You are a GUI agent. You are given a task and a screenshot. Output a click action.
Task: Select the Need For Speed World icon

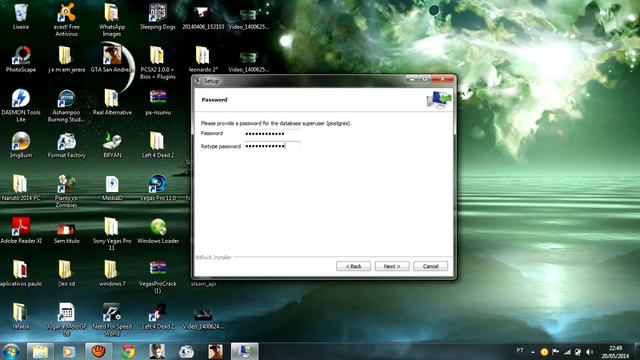pyautogui.click(x=112, y=320)
